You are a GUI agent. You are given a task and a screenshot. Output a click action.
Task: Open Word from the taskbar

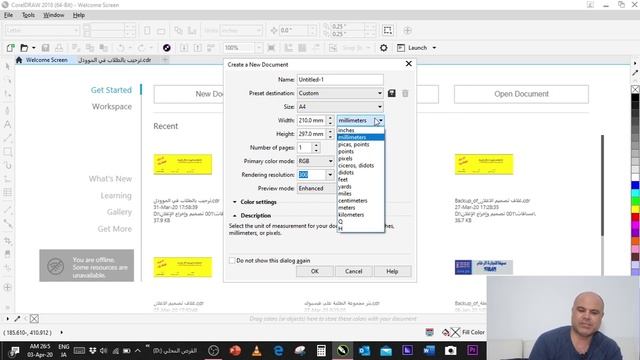coord(429,350)
